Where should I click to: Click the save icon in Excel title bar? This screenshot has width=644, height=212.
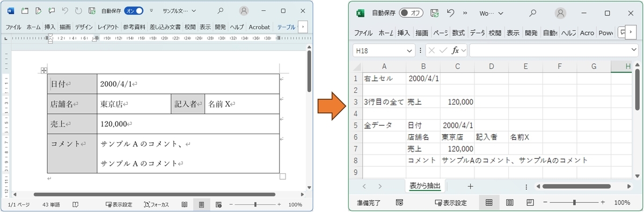pos(434,12)
